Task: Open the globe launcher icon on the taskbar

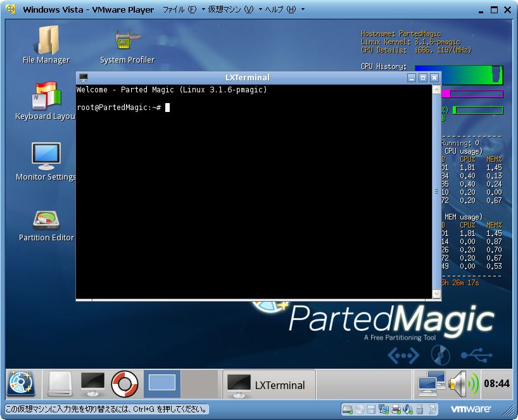Action: pyautogui.click(x=22, y=383)
